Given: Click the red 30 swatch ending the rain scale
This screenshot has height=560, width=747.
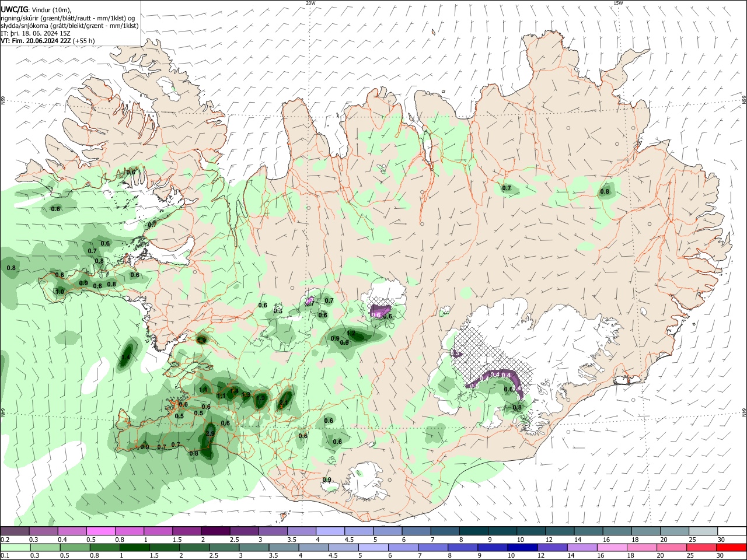Looking at the screenshot, I should [x=731, y=547].
